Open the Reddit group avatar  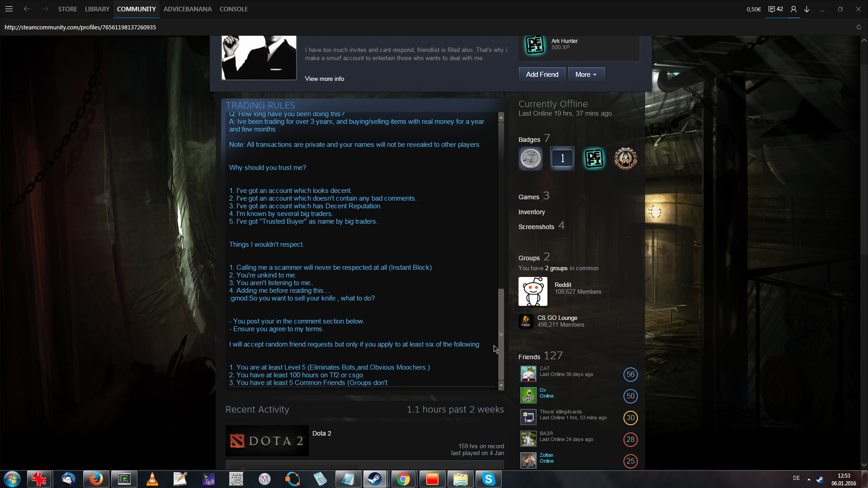(x=533, y=291)
